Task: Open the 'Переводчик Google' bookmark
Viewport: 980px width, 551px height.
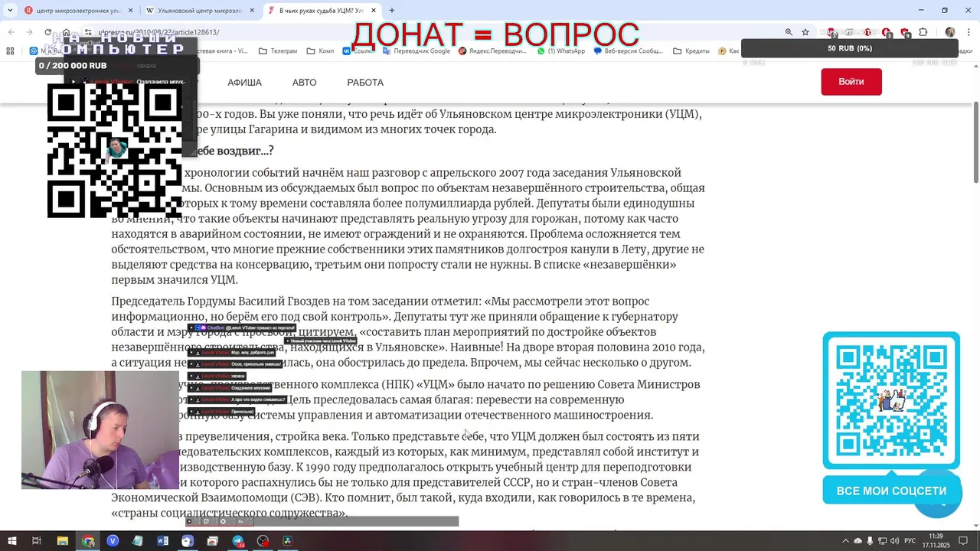Action: pos(416,51)
